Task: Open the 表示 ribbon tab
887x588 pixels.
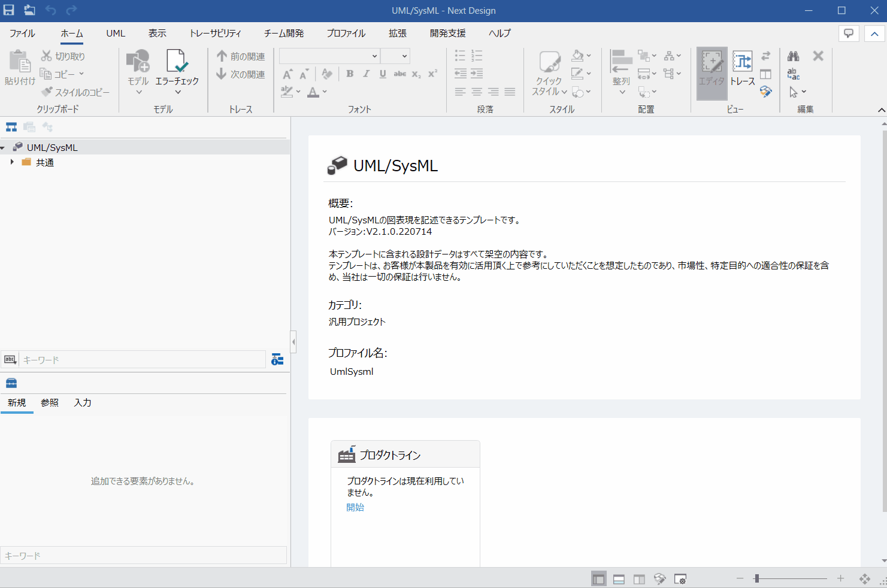Action: pyautogui.click(x=157, y=34)
